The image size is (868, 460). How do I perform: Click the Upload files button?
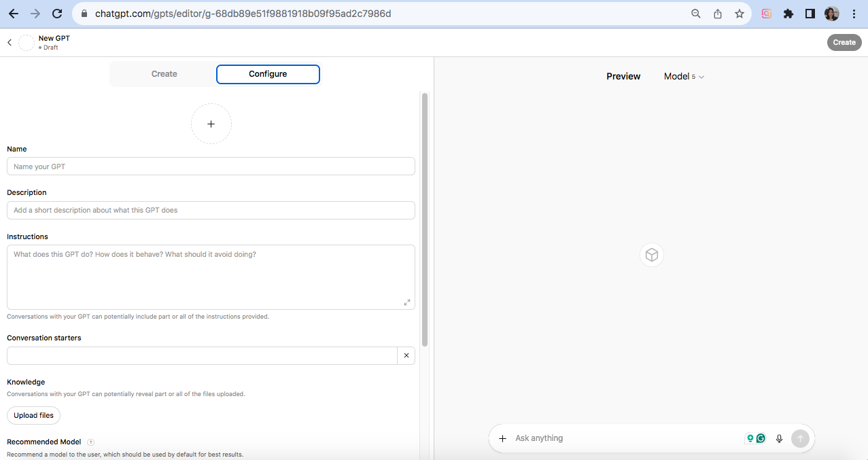click(x=34, y=415)
